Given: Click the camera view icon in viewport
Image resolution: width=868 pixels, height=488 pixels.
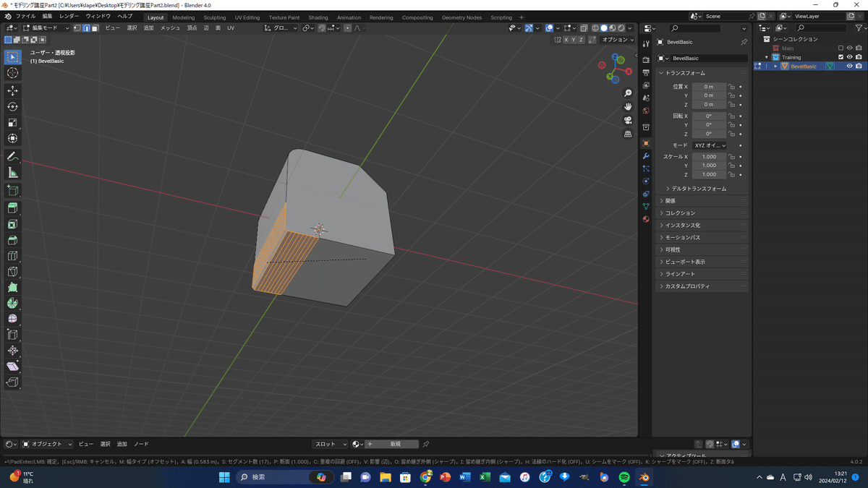Looking at the screenshot, I should click(628, 120).
